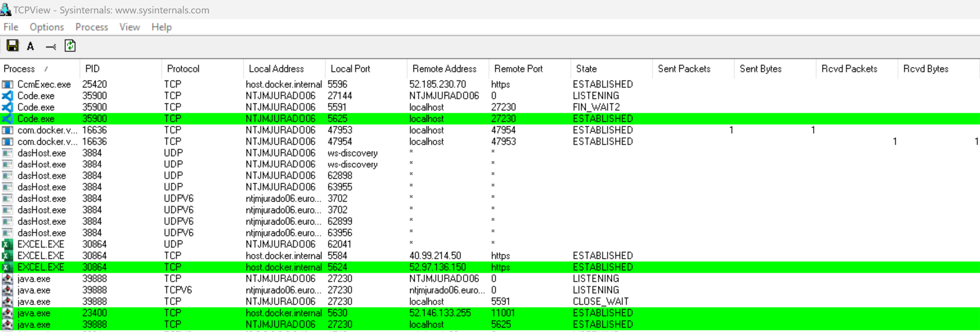This screenshot has height=332, width=980.
Task: Open the Help menu
Action: 162,27
